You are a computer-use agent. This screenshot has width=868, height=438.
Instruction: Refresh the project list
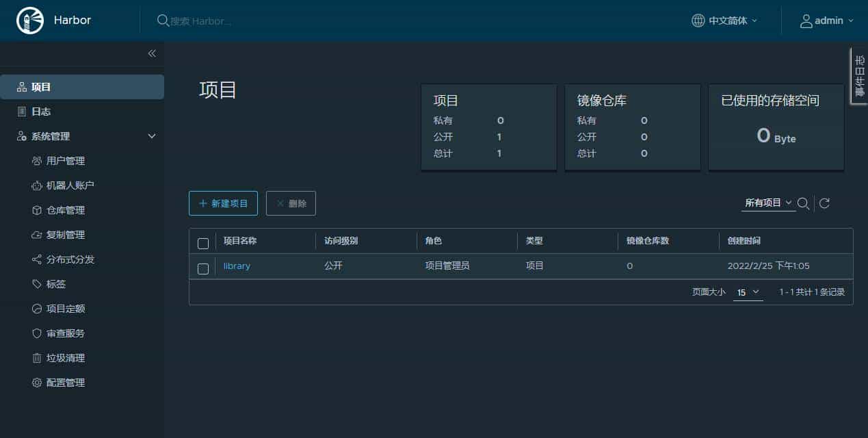click(824, 203)
